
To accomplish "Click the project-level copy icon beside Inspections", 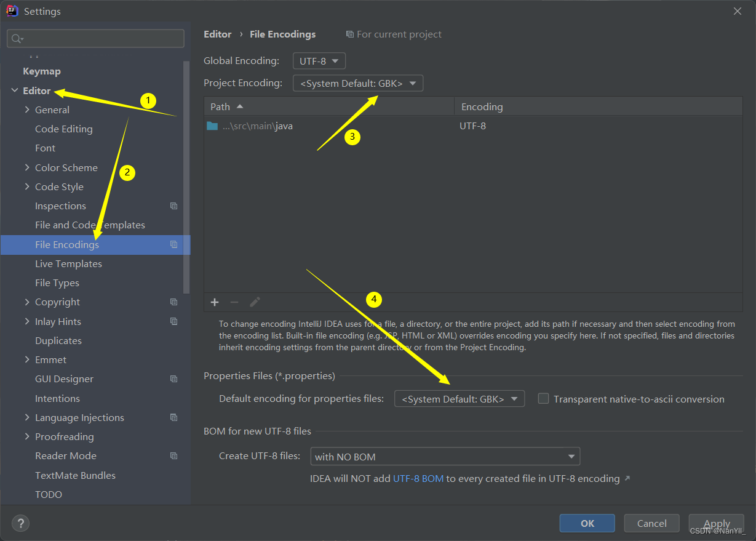I will pos(174,206).
